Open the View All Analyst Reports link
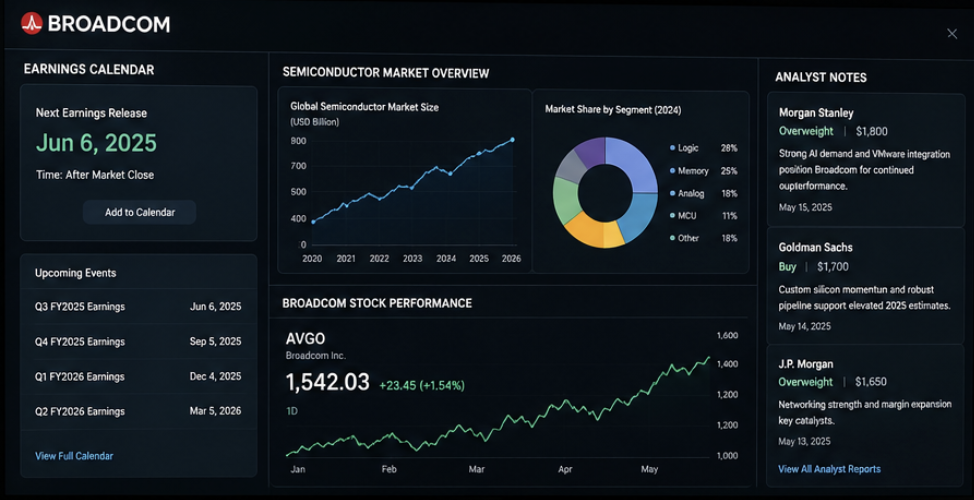 (x=829, y=469)
